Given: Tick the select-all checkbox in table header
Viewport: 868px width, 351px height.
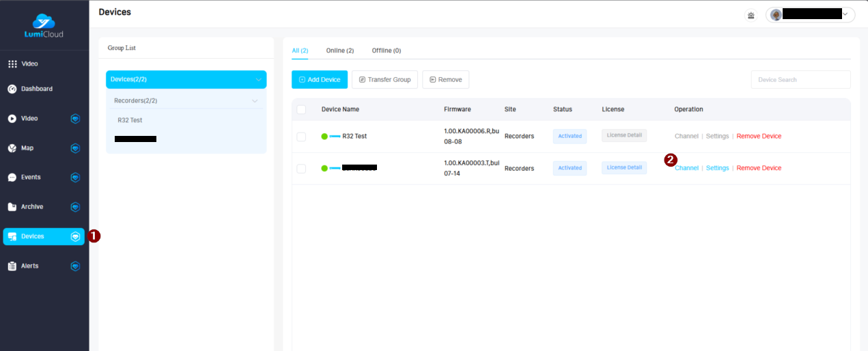Looking at the screenshot, I should [301, 109].
